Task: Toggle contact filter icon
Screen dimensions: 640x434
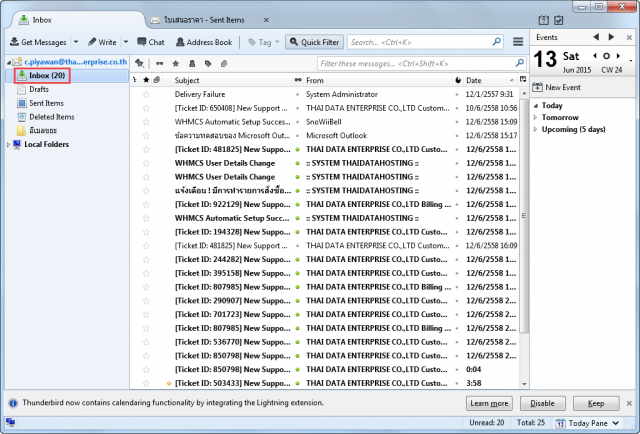Action: (192, 63)
